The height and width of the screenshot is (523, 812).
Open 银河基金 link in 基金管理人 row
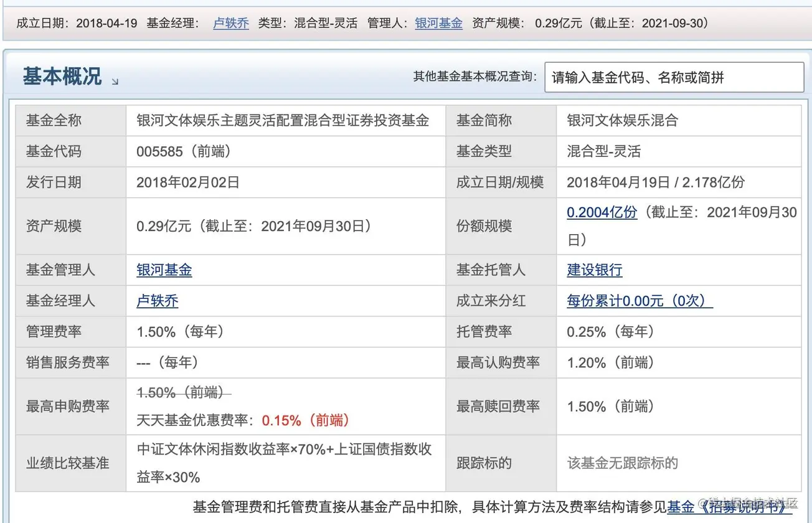(x=164, y=270)
